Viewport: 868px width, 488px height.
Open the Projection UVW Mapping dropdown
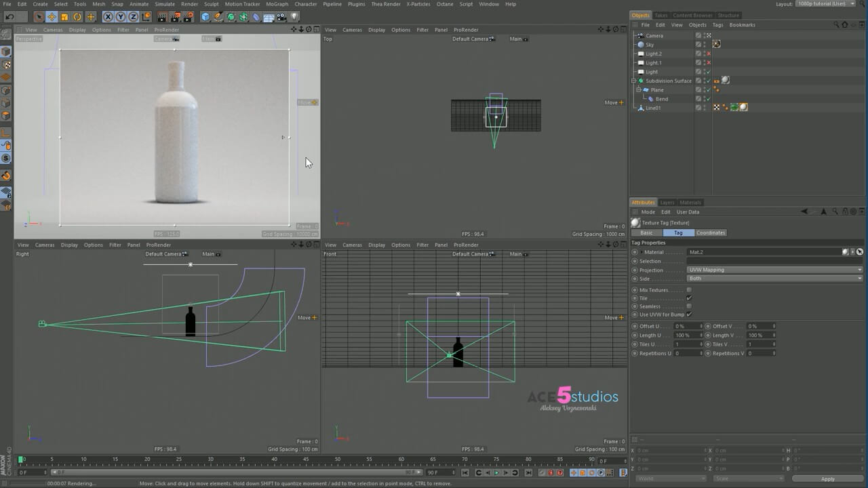point(774,270)
